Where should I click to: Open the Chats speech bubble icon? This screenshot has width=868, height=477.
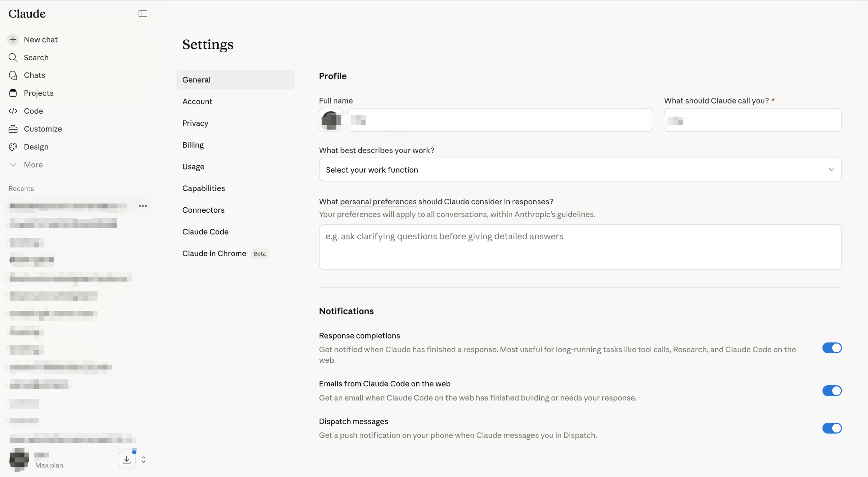tap(13, 75)
